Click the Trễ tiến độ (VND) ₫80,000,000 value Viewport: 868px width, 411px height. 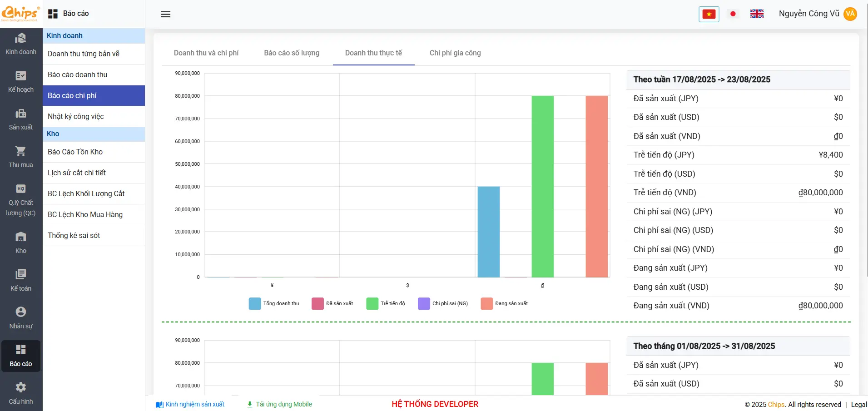[x=820, y=193]
